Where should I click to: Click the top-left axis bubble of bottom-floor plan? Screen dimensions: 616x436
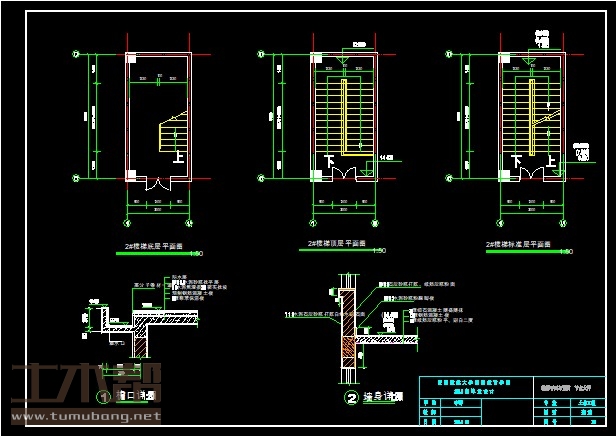(74, 54)
